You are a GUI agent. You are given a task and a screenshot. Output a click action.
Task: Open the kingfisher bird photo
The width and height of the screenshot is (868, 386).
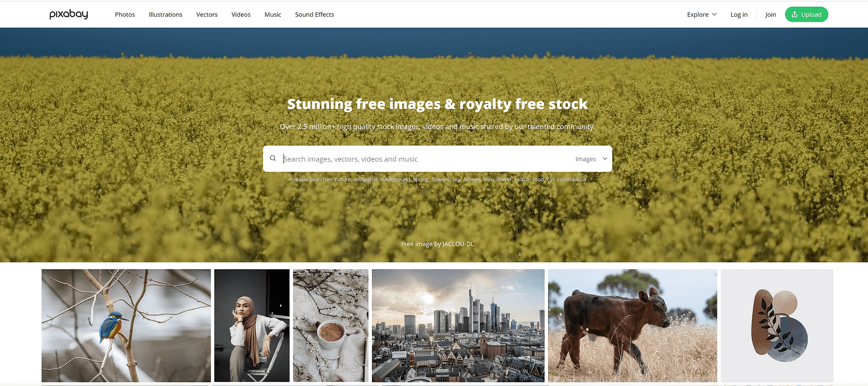click(x=126, y=326)
